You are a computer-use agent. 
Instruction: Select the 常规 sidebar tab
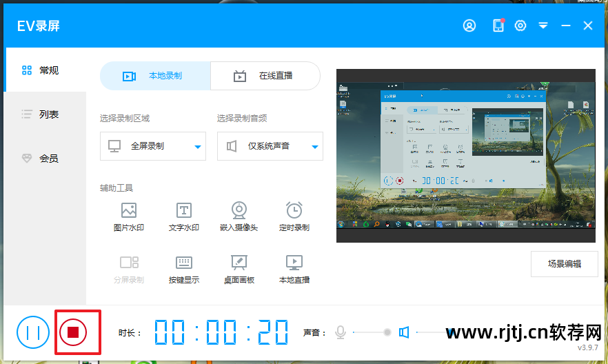coord(44,70)
